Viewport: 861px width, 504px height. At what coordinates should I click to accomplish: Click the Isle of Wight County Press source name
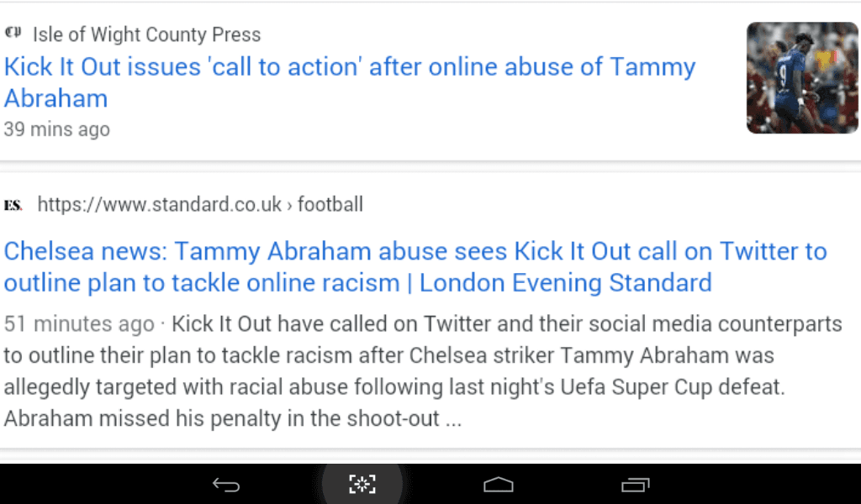(146, 34)
